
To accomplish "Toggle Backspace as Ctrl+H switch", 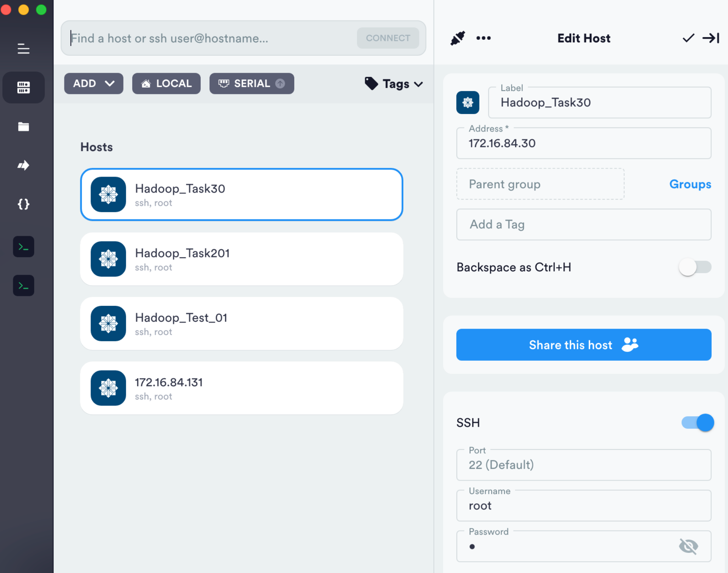I will [695, 267].
